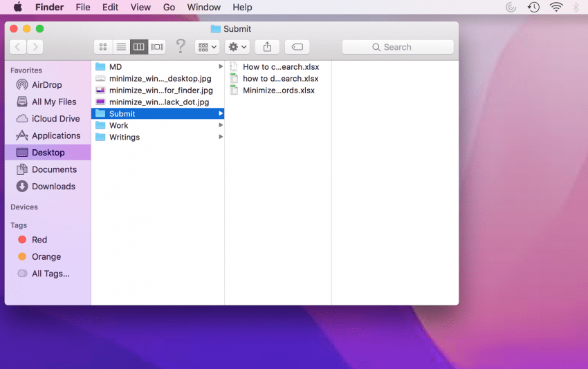Select How to c...earch.xlsx file
588x369 pixels.
click(x=278, y=66)
